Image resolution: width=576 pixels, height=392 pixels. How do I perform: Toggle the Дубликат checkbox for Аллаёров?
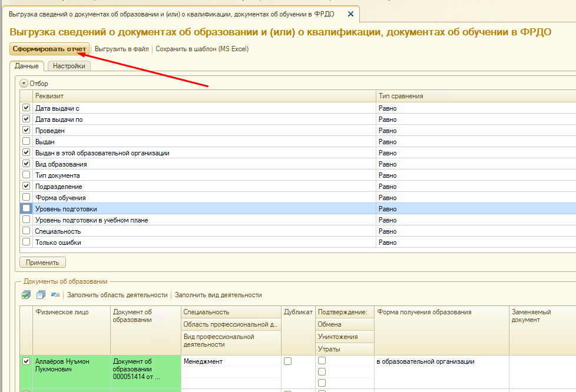288,361
